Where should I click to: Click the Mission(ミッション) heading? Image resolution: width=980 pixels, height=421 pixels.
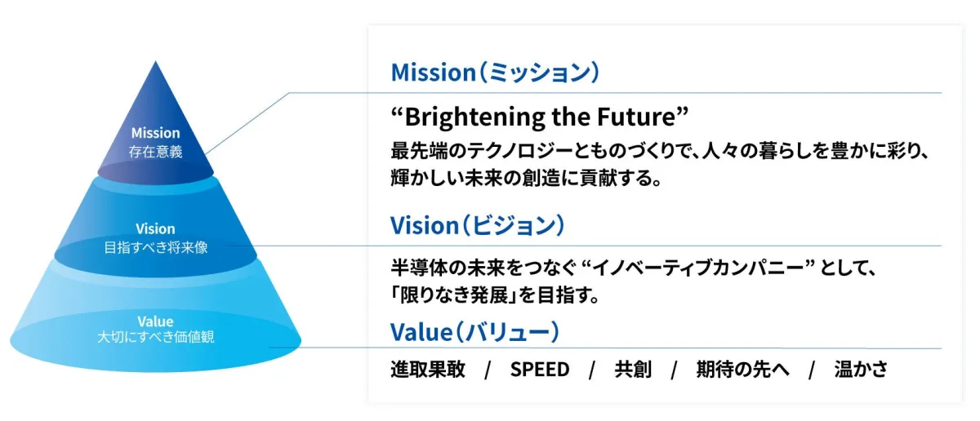(x=495, y=73)
